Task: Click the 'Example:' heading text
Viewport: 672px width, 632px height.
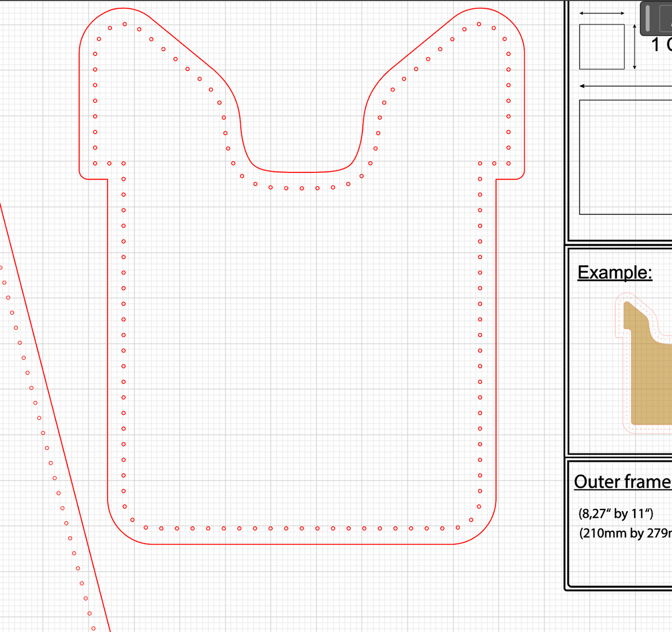Action: [x=615, y=273]
